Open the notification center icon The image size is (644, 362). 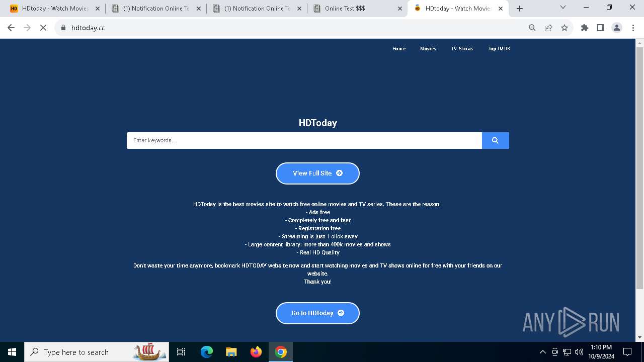click(x=627, y=352)
